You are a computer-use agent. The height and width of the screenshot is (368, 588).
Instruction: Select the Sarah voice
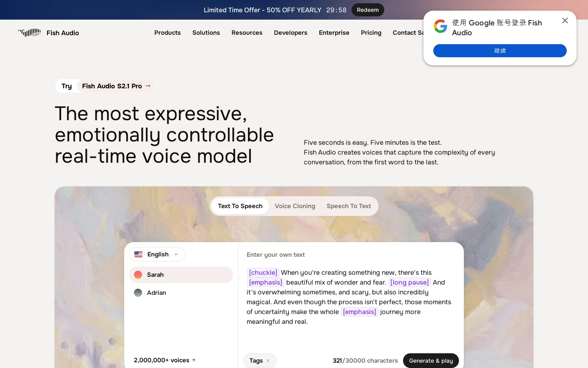pos(181,275)
